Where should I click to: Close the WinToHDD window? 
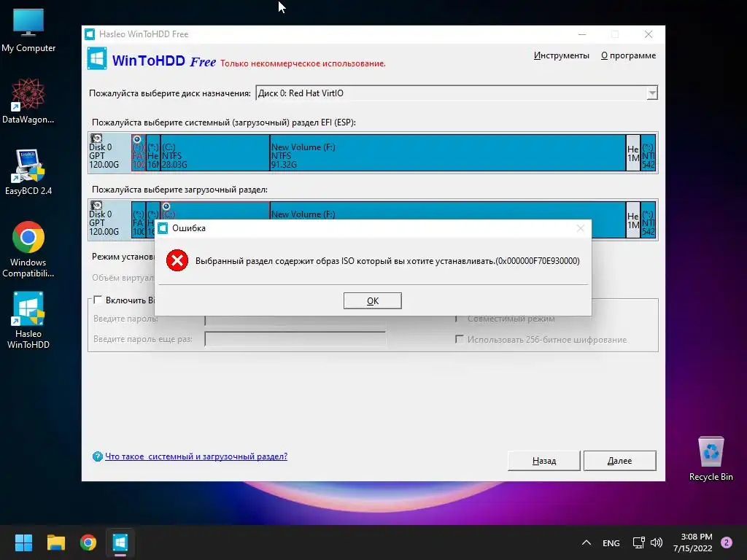pos(649,34)
